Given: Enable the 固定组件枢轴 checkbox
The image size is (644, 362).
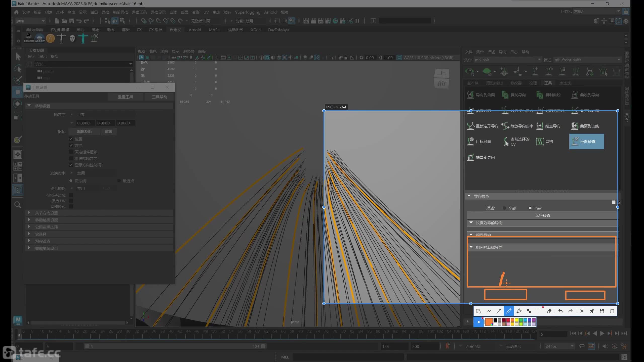Looking at the screenshot, I should click(x=71, y=152).
